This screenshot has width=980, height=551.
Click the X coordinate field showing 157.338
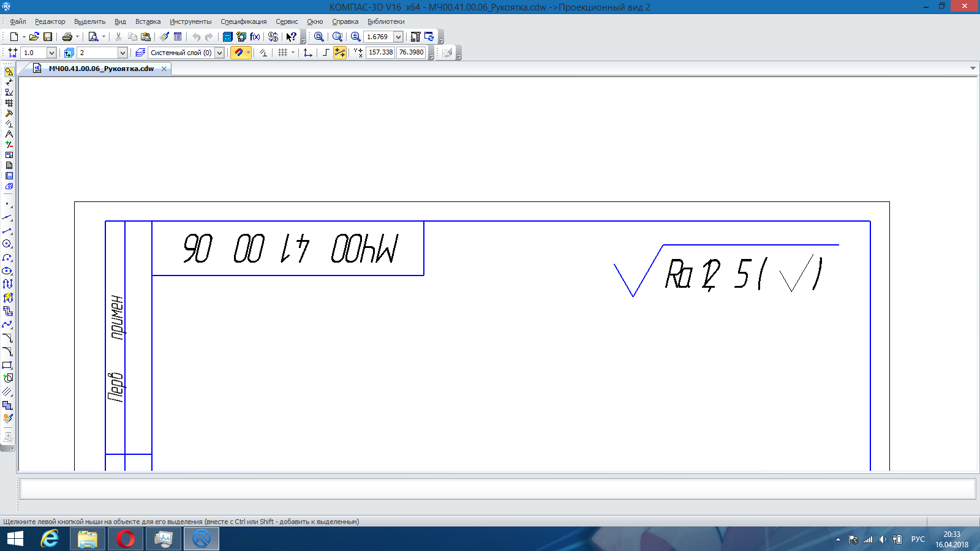(x=380, y=53)
